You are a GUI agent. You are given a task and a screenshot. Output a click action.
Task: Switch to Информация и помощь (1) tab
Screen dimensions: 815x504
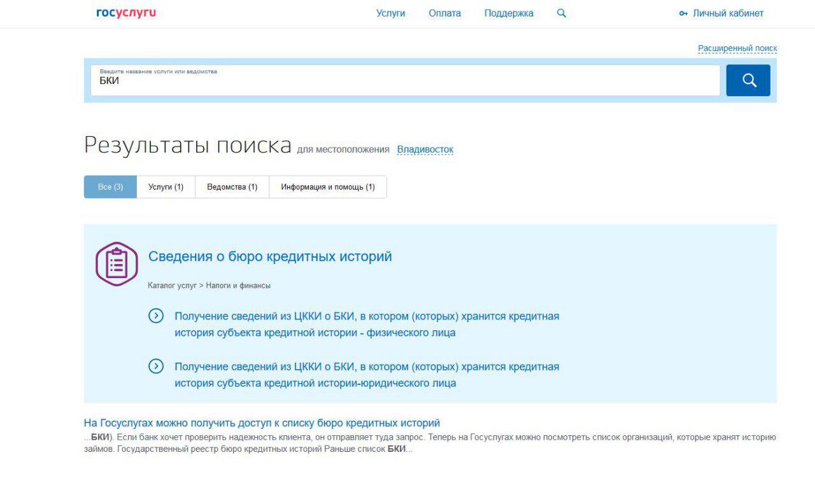[x=328, y=187]
